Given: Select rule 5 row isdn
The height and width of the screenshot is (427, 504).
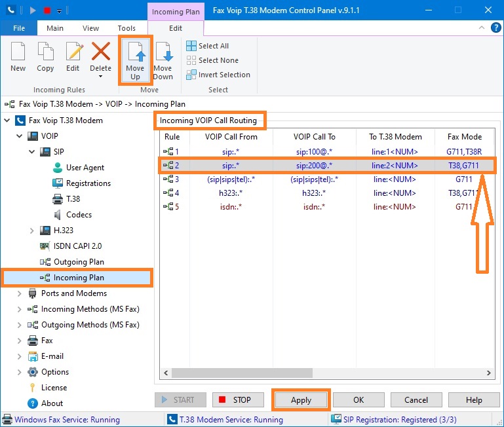Looking at the screenshot, I should [327, 207].
